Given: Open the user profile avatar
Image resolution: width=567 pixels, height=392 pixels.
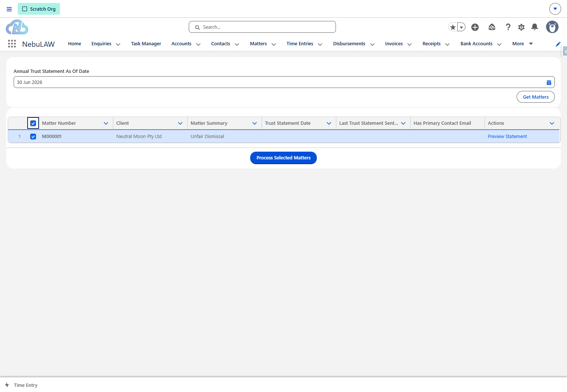Looking at the screenshot, I should click(x=552, y=27).
